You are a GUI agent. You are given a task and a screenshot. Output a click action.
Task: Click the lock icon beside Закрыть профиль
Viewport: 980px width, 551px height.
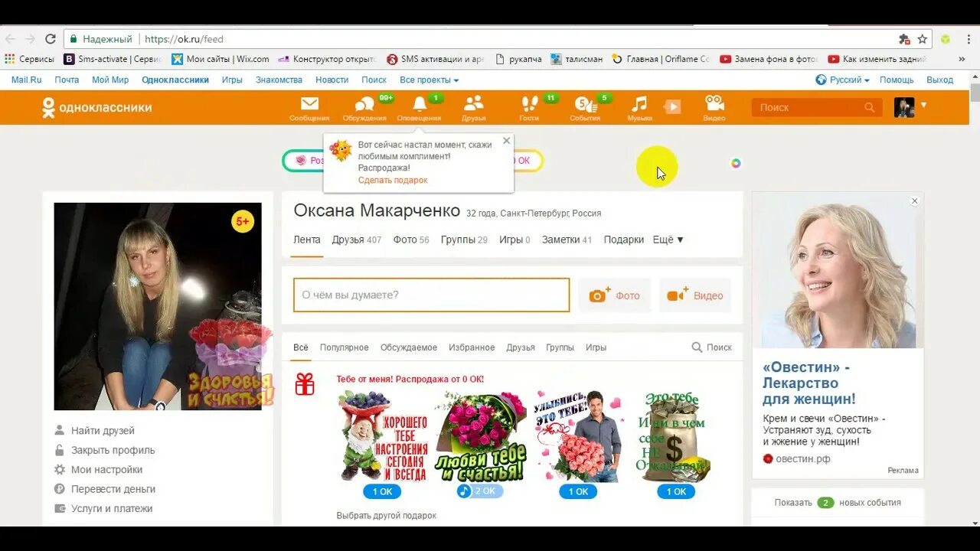pos(60,450)
